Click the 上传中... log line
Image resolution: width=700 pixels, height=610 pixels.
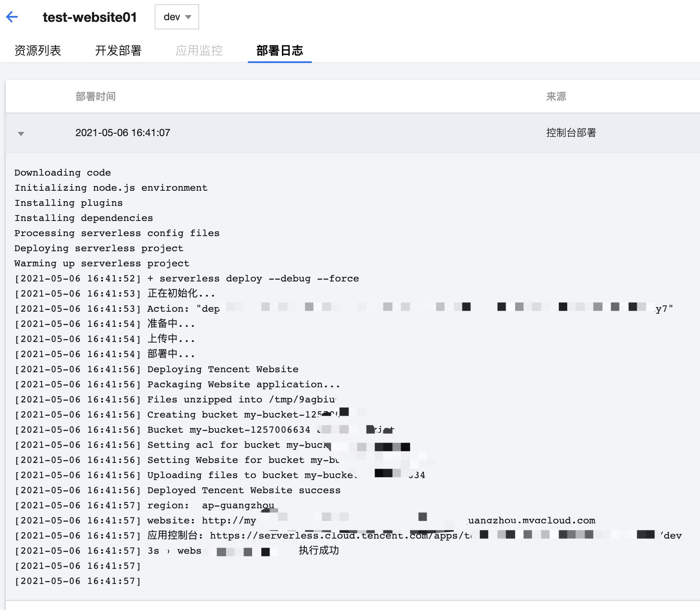[x=105, y=339]
